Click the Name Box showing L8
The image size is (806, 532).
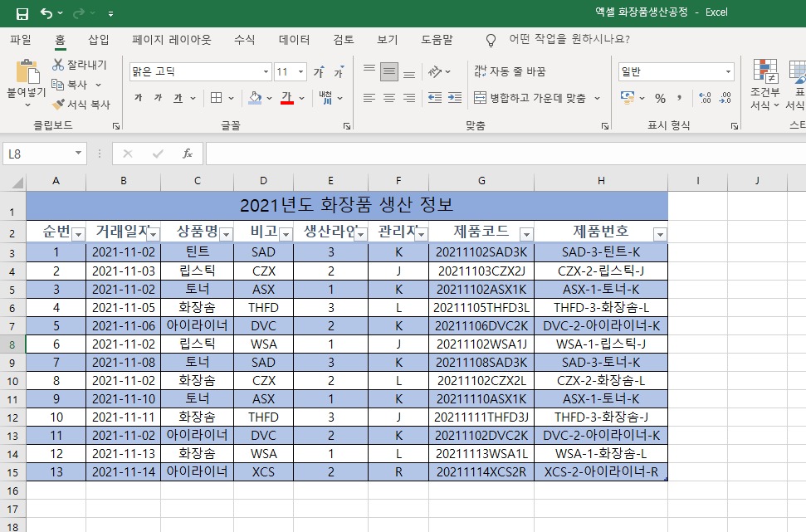click(37, 154)
